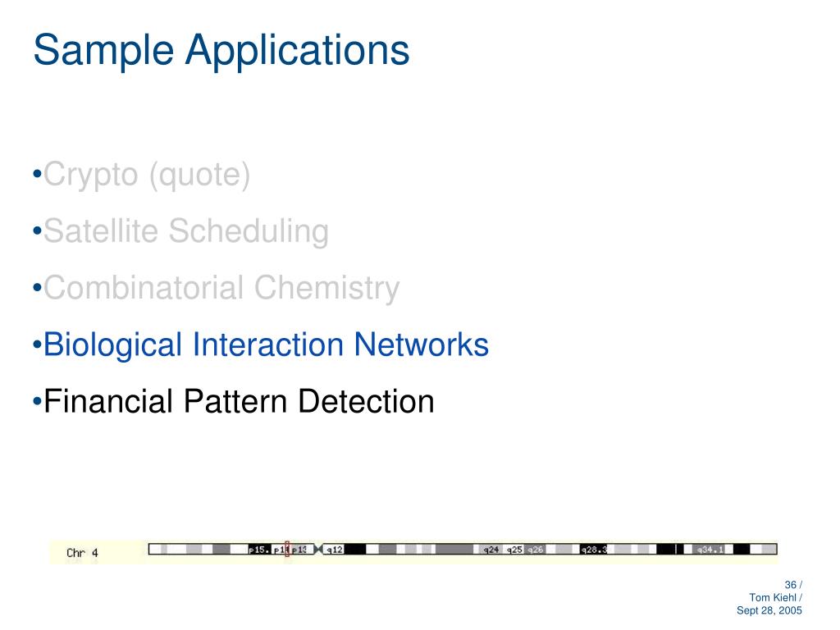Click the Chr 4 chromosome label
This screenshot has width=840, height=630.
82,553
